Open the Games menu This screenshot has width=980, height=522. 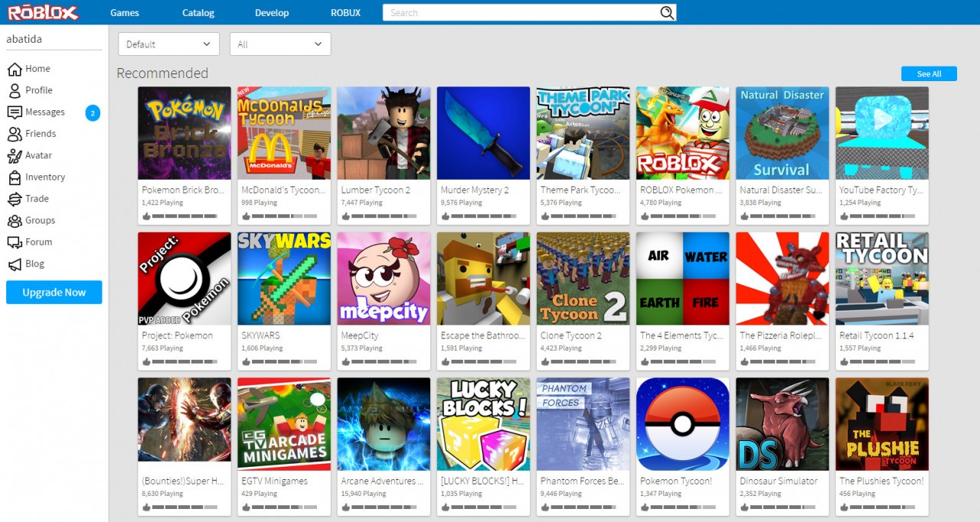click(125, 13)
